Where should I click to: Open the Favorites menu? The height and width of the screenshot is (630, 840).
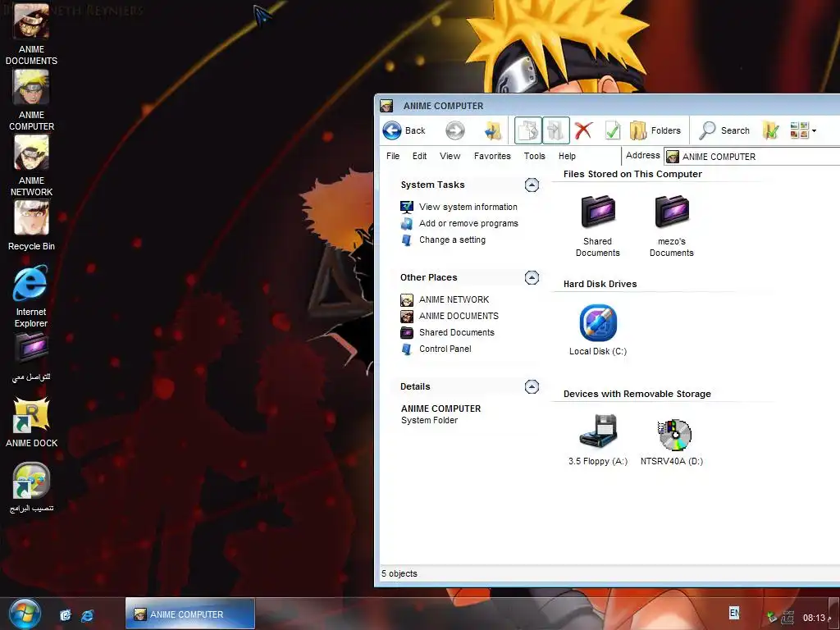click(x=492, y=156)
